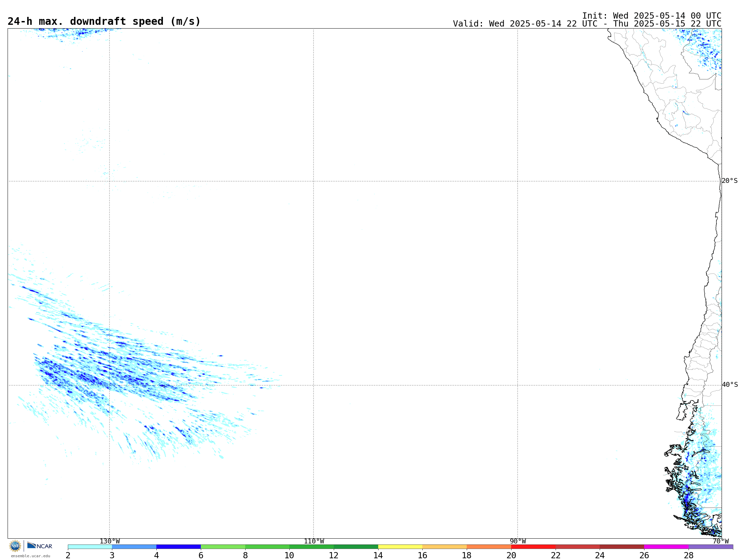The width and height of the screenshot is (744, 560).
Task: Click the 110°W longitude label
Action: click(314, 541)
